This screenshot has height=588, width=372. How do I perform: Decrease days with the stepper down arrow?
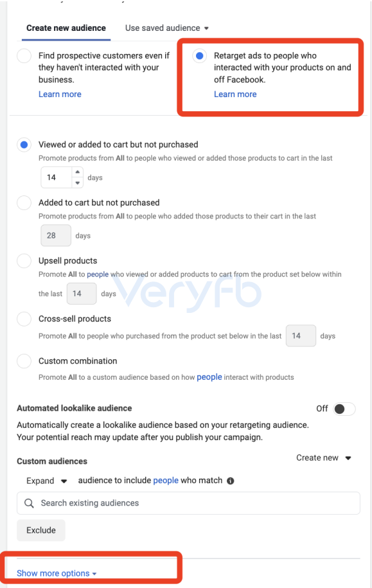pyautogui.click(x=77, y=183)
